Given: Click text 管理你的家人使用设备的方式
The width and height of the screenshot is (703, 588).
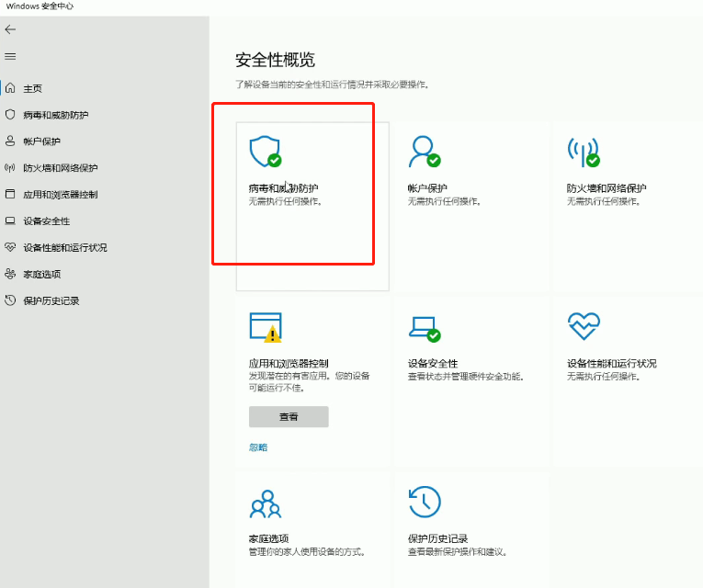Looking at the screenshot, I should click(307, 551).
